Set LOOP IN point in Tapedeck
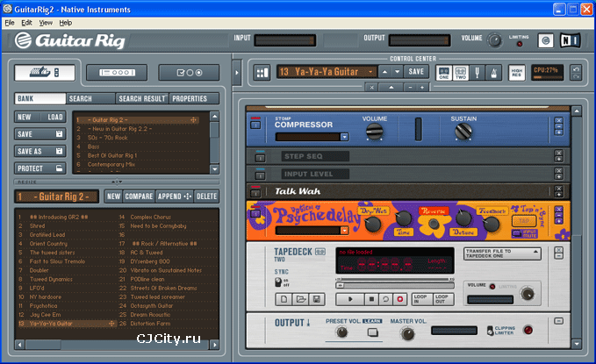This screenshot has height=364, width=596. pyautogui.click(x=422, y=299)
